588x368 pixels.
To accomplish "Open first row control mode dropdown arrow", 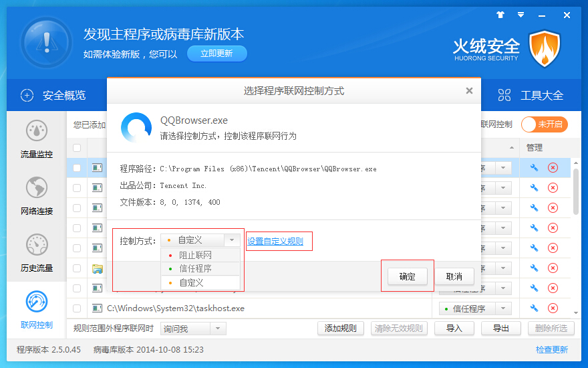I will pyautogui.click(x=503, y=168).
